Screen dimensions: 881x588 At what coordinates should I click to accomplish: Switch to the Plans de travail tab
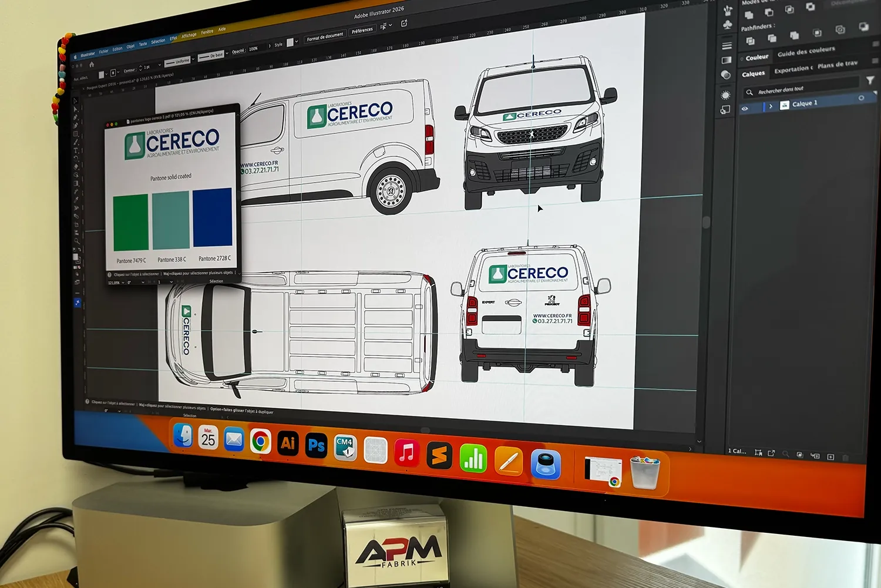point(838,64)
